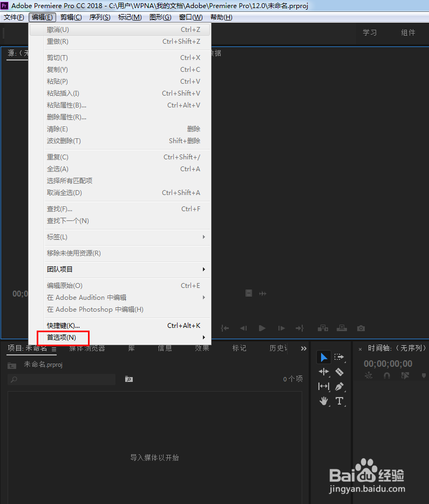Click the 导入媒体以开始 import area
429x504 pixels.
[154, 458]
